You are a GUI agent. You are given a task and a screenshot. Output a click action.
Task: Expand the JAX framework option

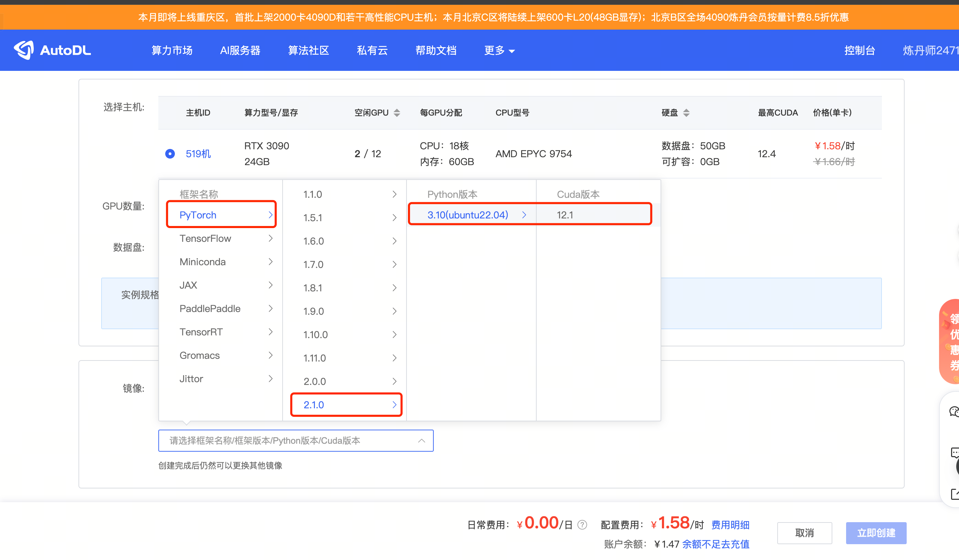pos(221,285)
